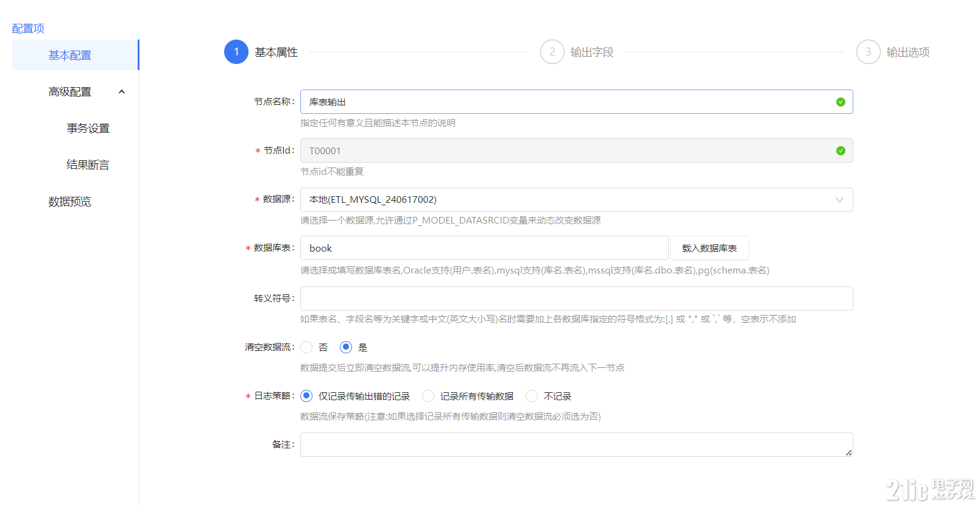The image size is (980, 505).
Task: Choose 记录所有传输数据 log strategy
Action: point(428,396)
